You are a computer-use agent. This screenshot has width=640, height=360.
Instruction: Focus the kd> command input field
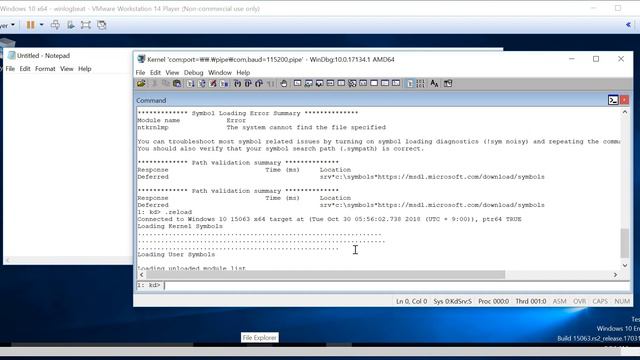click(x=396, y=285)
